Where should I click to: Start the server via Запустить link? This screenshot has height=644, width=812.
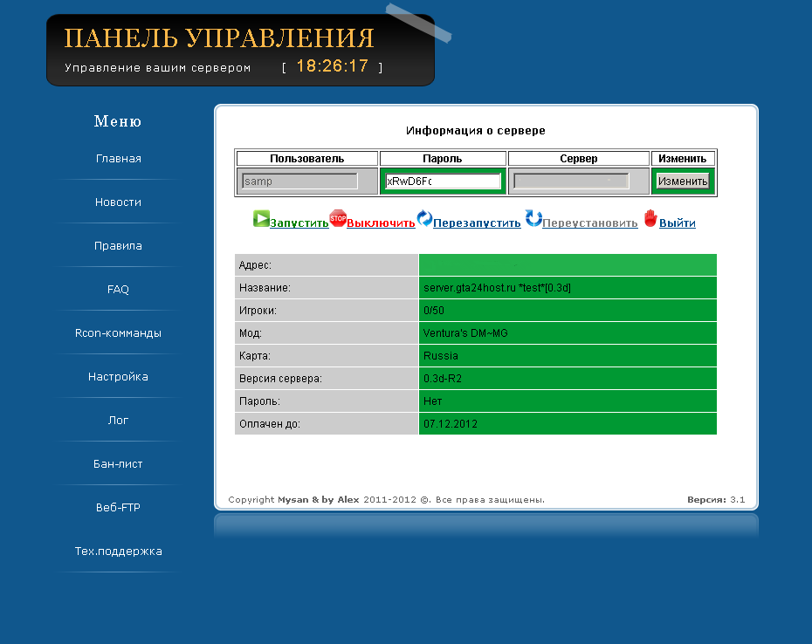[299, 223]
